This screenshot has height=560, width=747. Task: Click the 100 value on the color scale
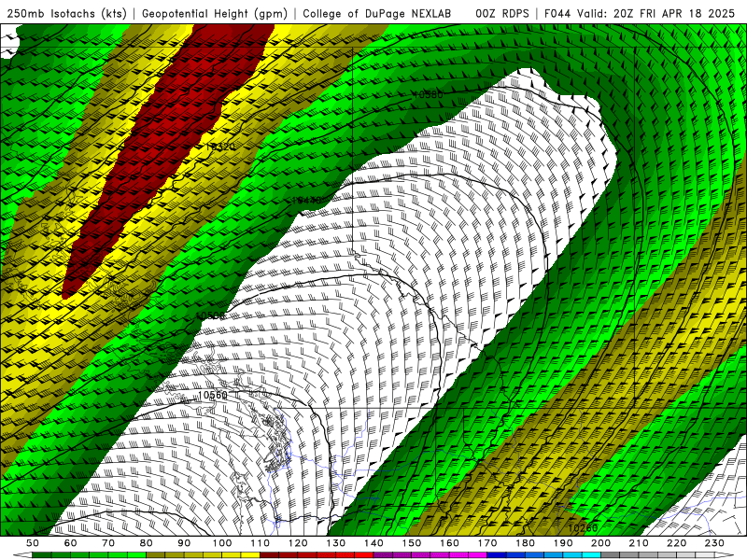[222, 543]
